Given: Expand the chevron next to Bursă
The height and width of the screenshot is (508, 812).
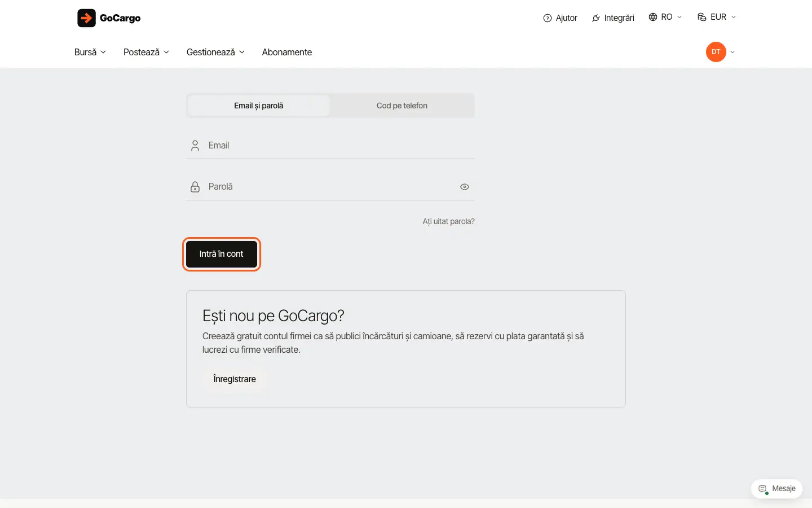Looking at the screenshot, I should tap(103, 52).
